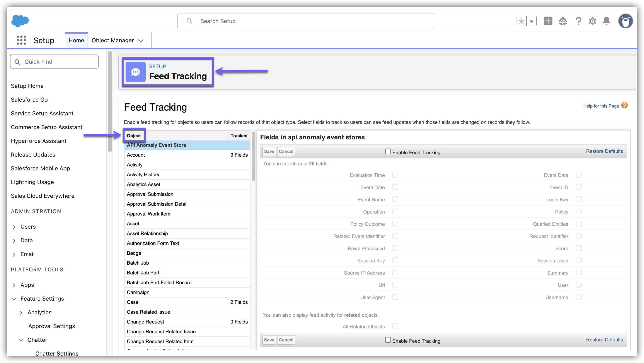Open the favorites list dropdown arrow
The width and height of the screenshot is (644, 363).
click(532, 21)
